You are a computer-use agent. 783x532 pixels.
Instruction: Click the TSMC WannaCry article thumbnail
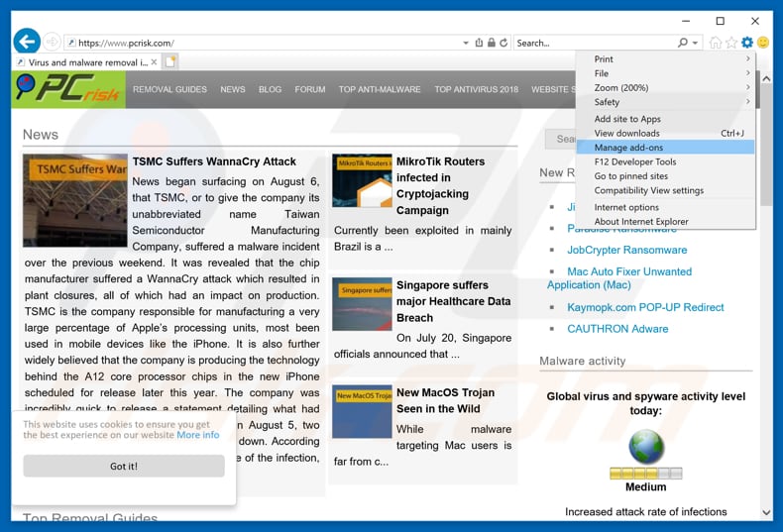[75, 200]
